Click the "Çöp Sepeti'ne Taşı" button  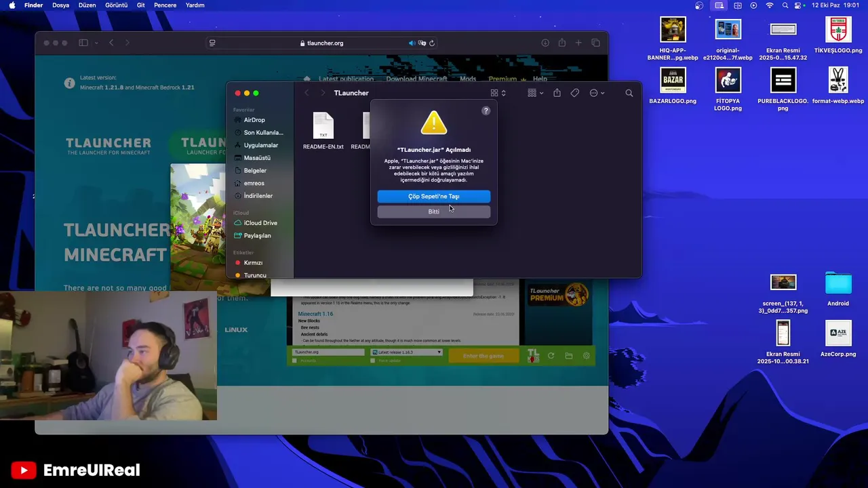coord(434,197)
